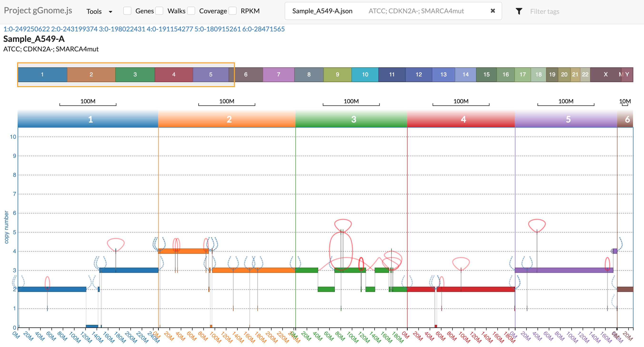
Task: Toggle the RPKM checkbox
Action: (233, 11)
